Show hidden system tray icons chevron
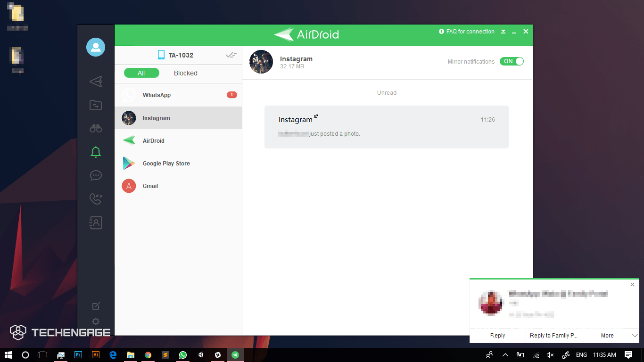The image size is (644, 362). click(505, 355)
